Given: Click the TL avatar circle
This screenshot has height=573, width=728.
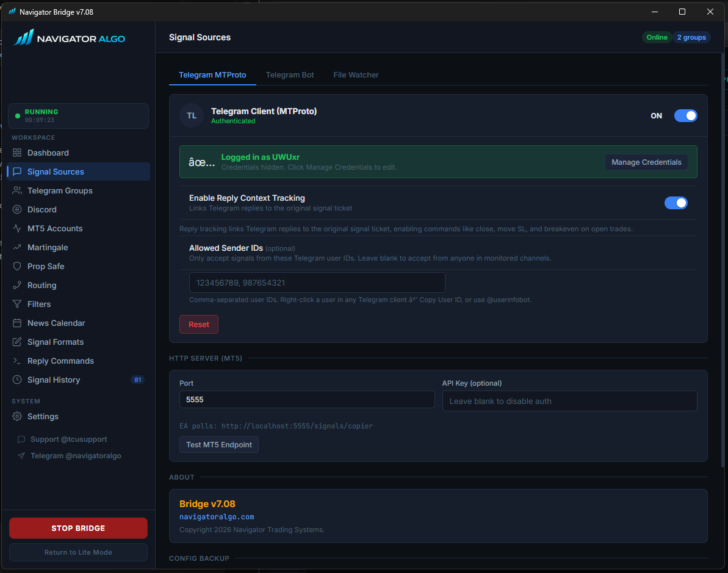Looking at the screenshot, I should point(191,115).
